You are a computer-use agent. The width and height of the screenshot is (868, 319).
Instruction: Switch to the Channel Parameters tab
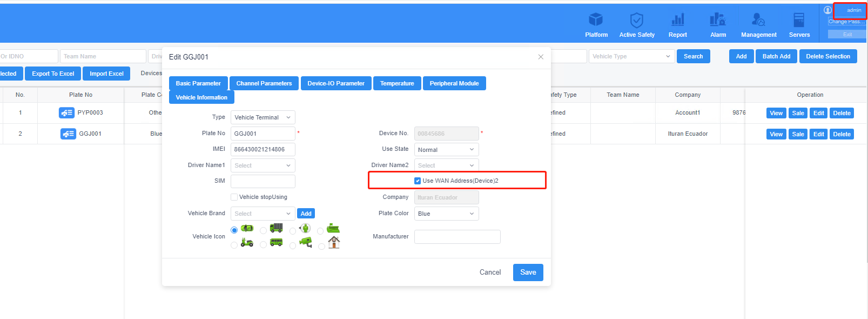pyautogui.click(x=264, y=83)
